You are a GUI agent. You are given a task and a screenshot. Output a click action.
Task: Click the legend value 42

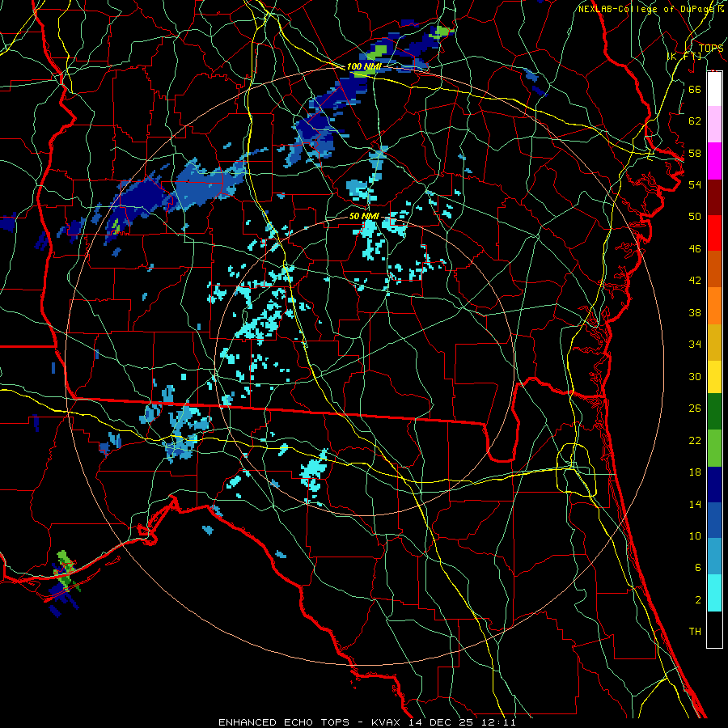tap(695, 281)
